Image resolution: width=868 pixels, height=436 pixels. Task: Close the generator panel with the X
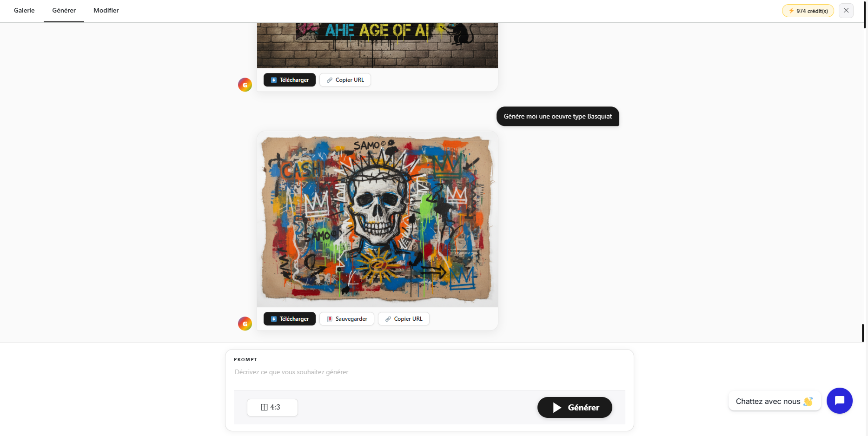[x=846, y=10]
